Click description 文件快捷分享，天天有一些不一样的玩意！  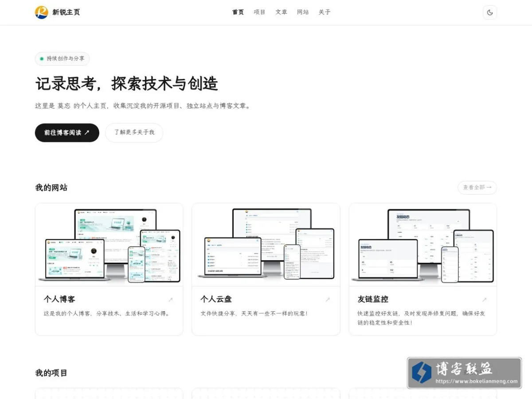[x=254, y=313]
